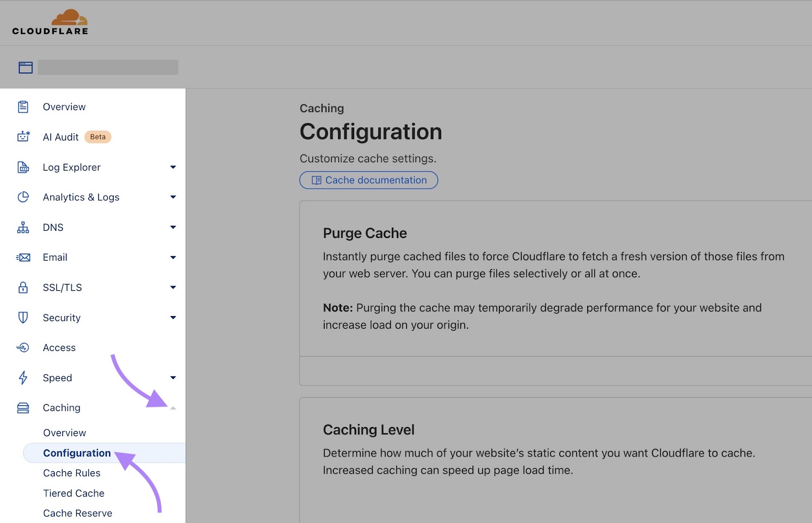This screenshot has width=812, height=523.
Task: Open the SSL/TLS padlock icon
Action: 23,288
